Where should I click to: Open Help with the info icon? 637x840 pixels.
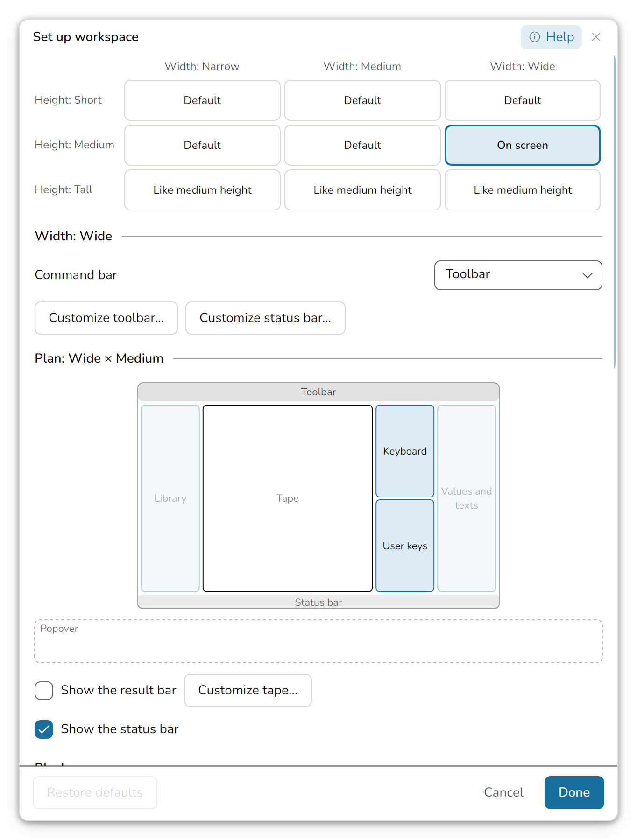(x=551, y=37)
